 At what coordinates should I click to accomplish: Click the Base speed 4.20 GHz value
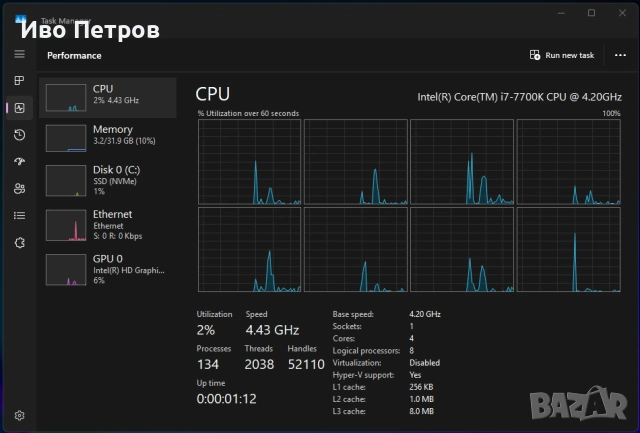425,314
